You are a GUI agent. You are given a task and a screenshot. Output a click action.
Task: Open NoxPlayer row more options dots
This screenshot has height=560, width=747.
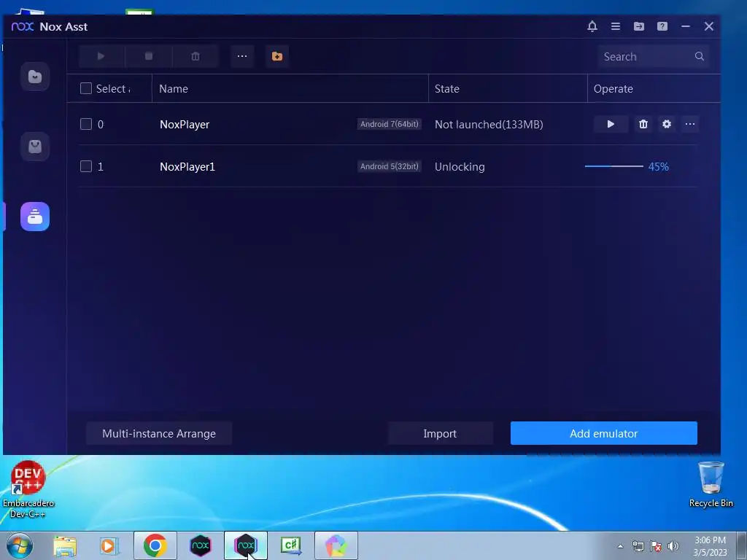coord(690,124)
